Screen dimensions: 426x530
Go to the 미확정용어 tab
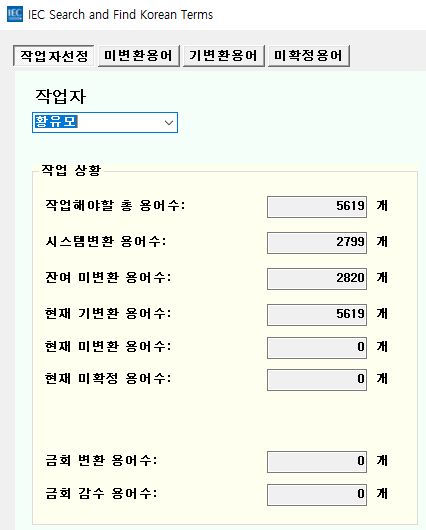tap(309, 55)
